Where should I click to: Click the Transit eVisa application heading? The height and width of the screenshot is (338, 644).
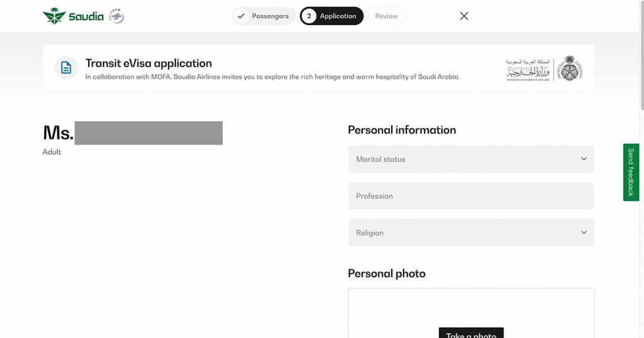click(x=148, y=63)
